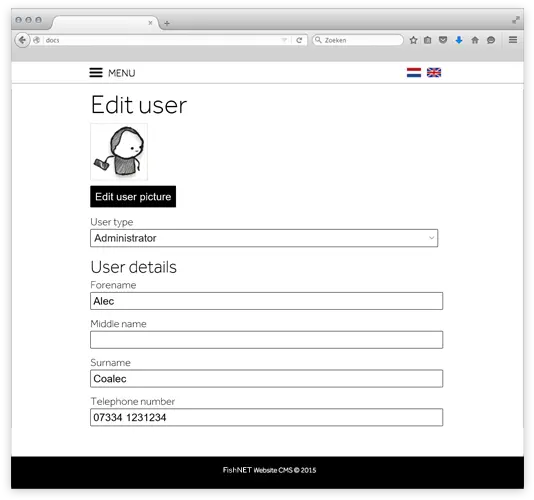This screenshot has height=500, width=534.
Task: Open the browser hamburger menu
Action: [x=513, y=40]
